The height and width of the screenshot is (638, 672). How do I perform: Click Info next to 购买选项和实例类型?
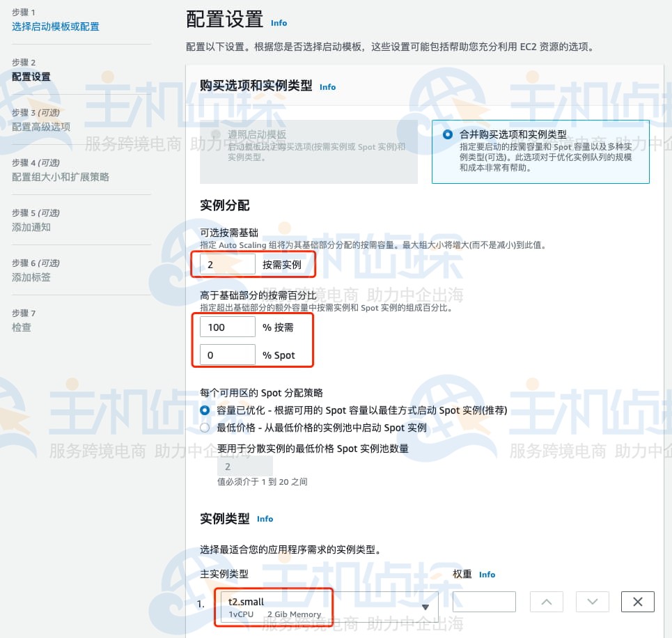click(327, 87)
